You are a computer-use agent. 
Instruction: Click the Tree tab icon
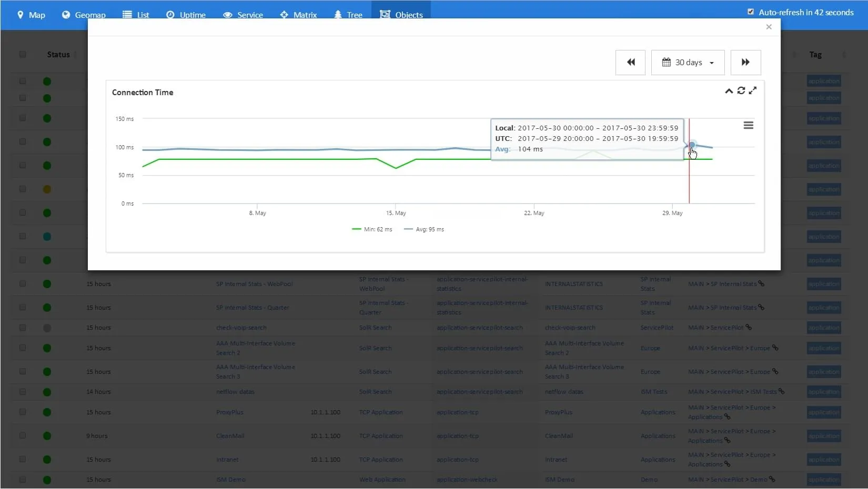(338, 15)
